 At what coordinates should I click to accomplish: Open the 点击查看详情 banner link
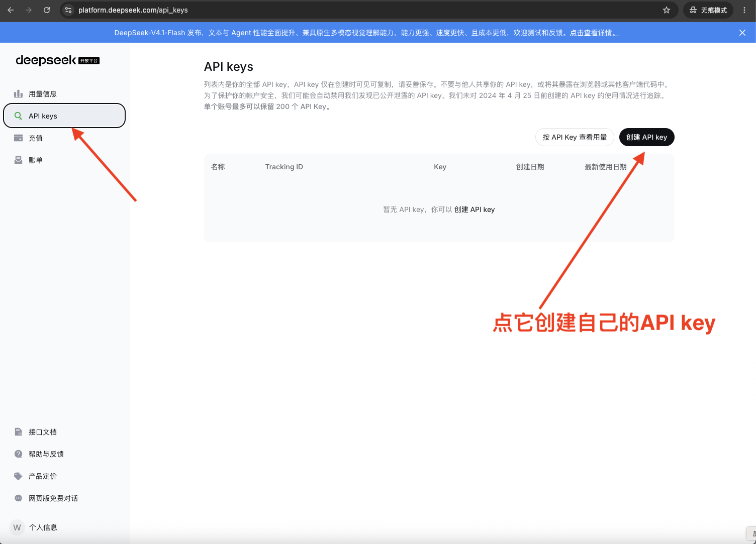click(594, 33)
